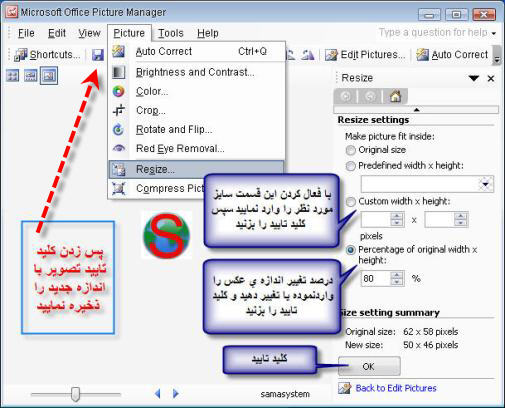Choose Auto Correct from Picture menu
This screenshot has width=505, height=408.
(x=197, y=51)
